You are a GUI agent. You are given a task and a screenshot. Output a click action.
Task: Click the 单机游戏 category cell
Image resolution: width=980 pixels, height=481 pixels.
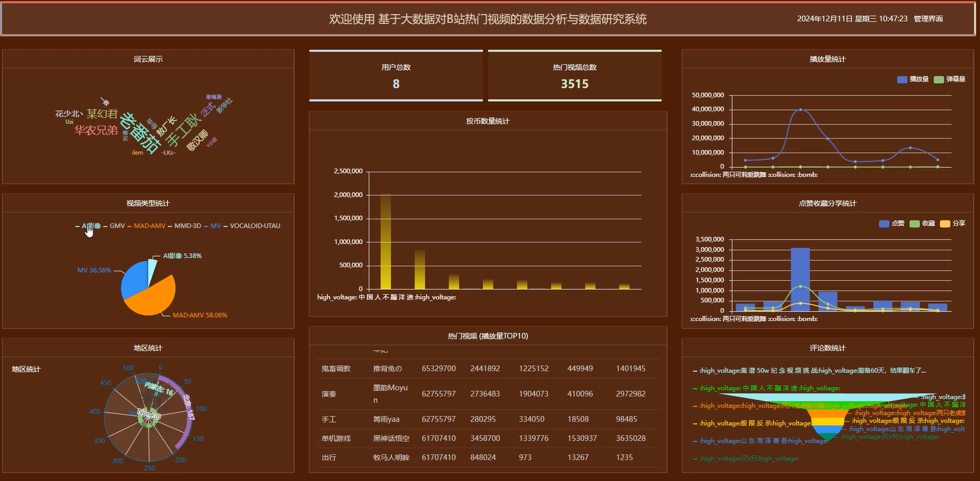pos(336,439)
